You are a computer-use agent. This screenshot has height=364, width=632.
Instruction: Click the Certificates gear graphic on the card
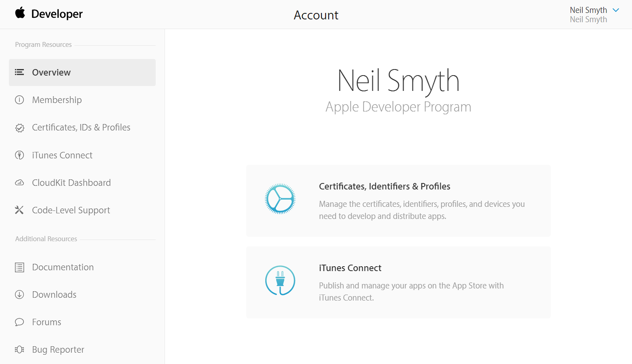pos(280,198)
